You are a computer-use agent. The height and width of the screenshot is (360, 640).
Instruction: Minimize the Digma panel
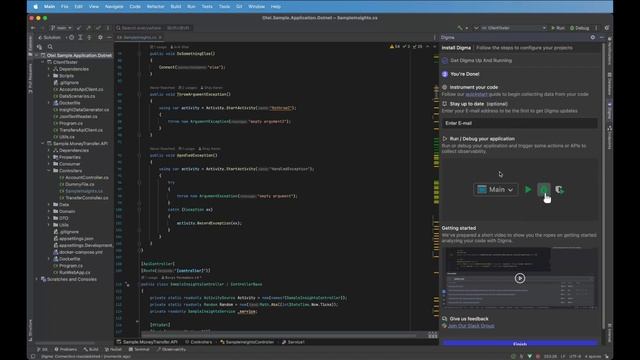click(x=602, y=37)
